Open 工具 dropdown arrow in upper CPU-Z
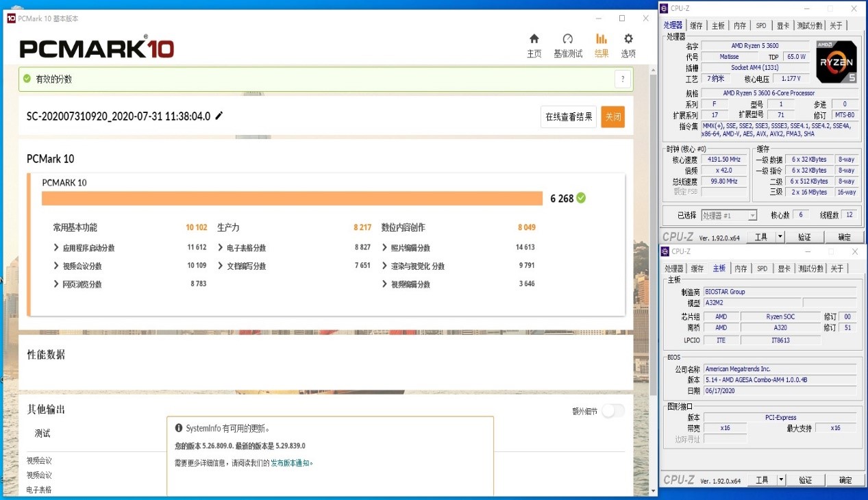The image size is (868, 500). tap(780, 237)
